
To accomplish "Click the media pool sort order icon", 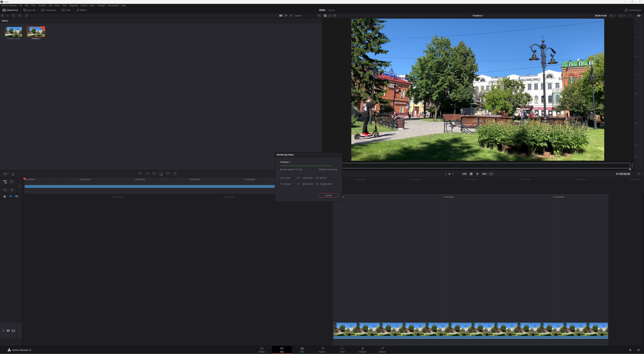I will coord(319,16).
